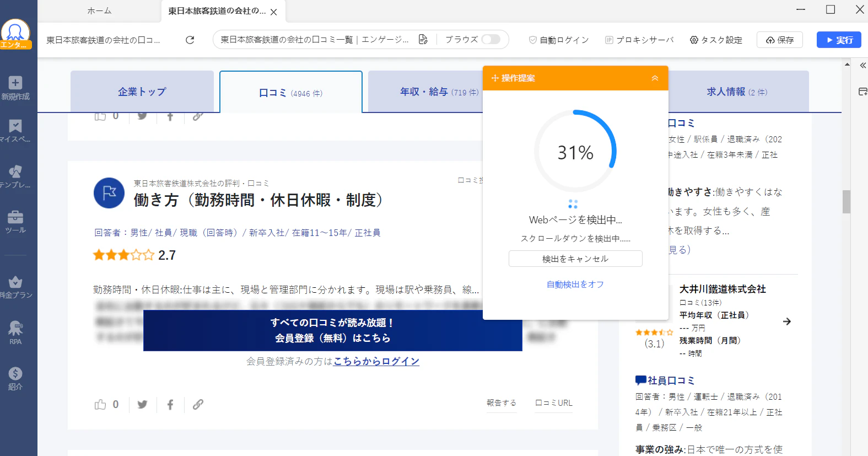The height and width of the screenshot is (456, 868).
Task: Share the 働き方 review on Twitter
Action: tap(142, 404)
